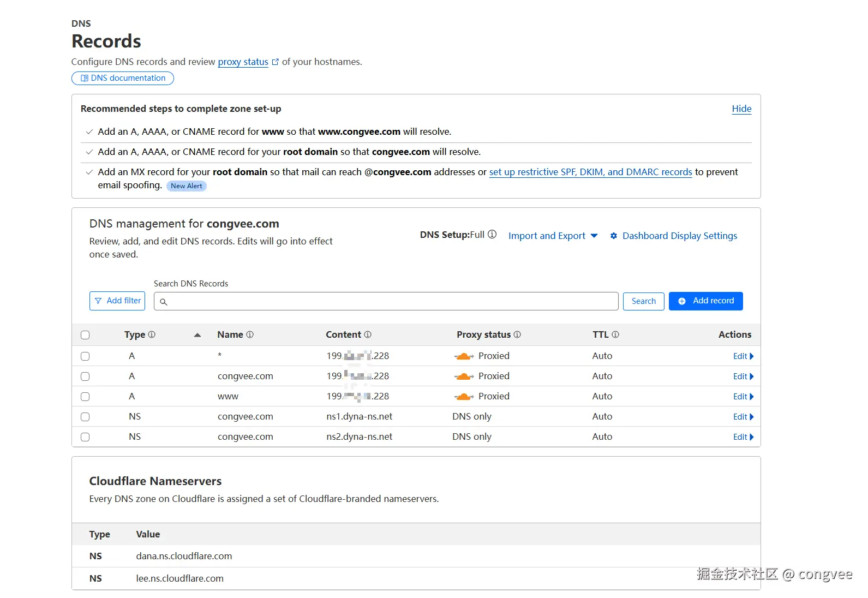
Task: Click the Add filter button
Action: 117,301
